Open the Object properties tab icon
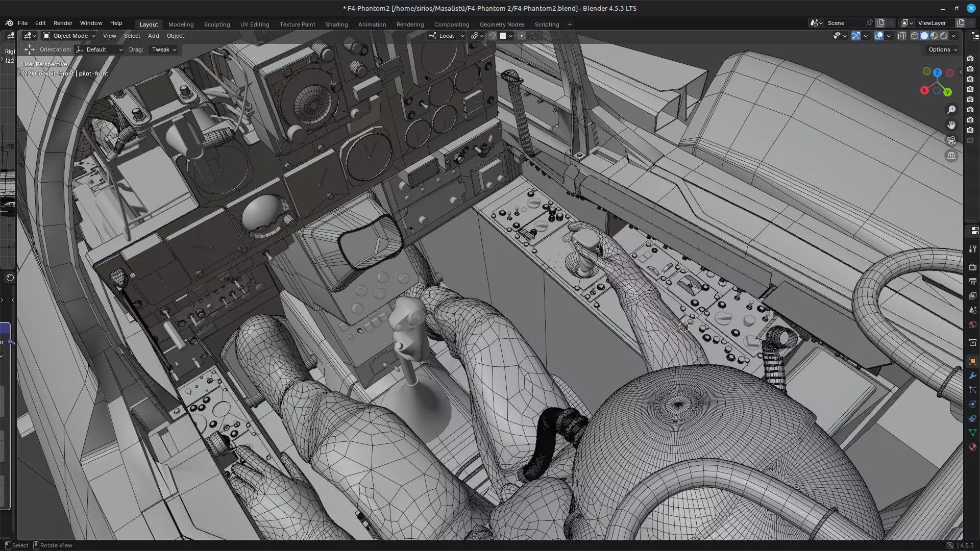This screenshot has height=551, width=980. click(972, 361)
